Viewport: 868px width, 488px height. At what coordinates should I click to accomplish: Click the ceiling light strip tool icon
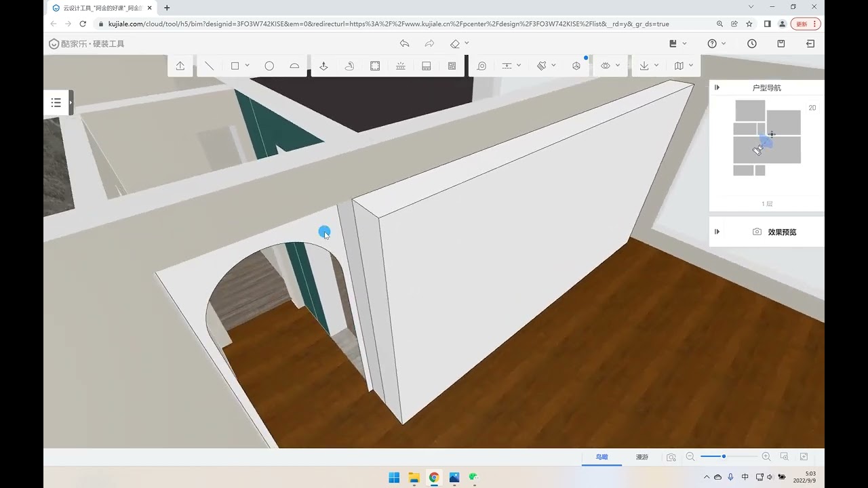[401, 66]
